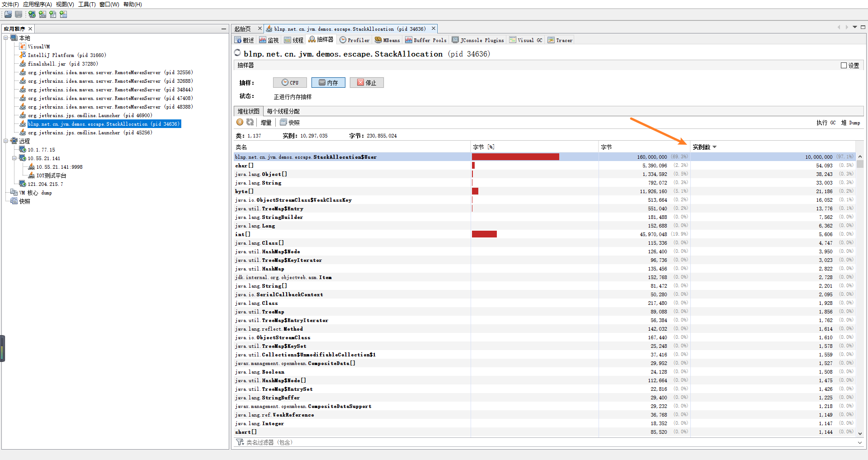The width and height of the screenshot is (868, 460).
Task: Click the 快照 node icon in tree
Action: coord(14,201)
